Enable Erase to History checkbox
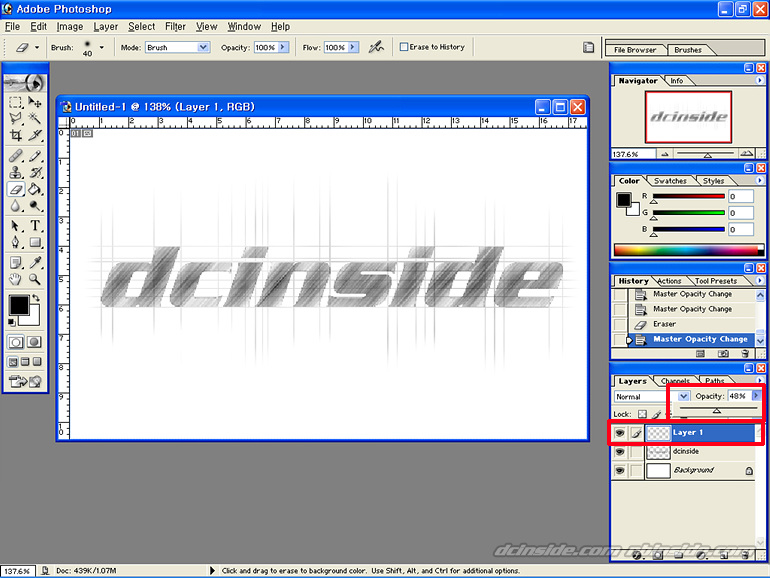Image resolution: width=770 pixels, height=578 pixels. 404,47
